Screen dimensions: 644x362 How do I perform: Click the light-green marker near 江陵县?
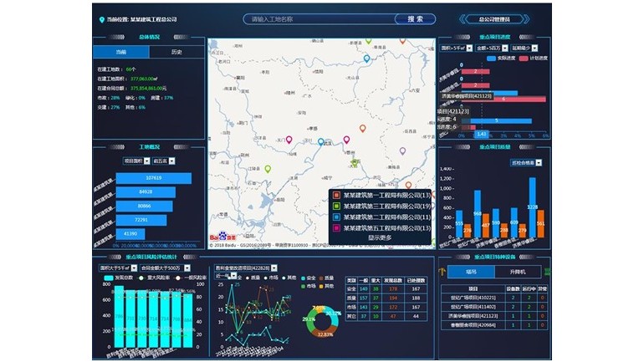[268, 169]
